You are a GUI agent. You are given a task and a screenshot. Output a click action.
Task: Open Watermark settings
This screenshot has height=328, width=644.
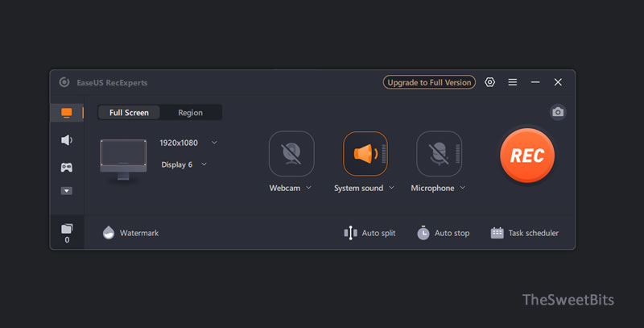130,233
